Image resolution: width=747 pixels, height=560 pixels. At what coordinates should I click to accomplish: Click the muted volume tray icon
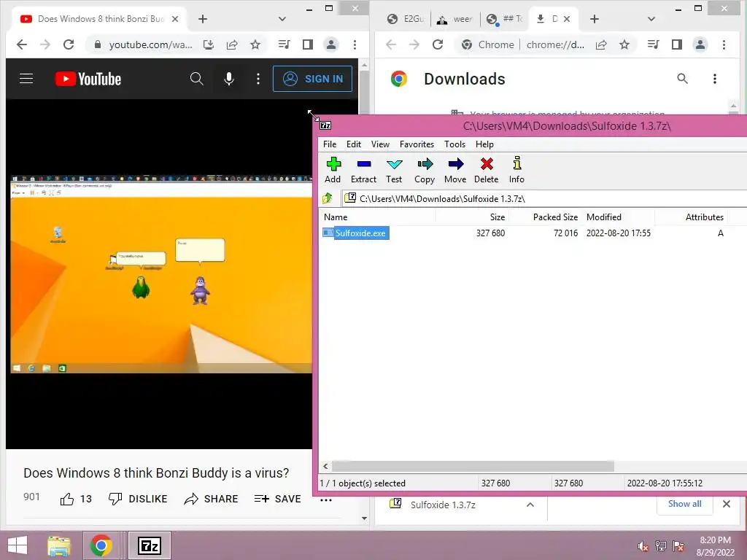pos(643,546)
